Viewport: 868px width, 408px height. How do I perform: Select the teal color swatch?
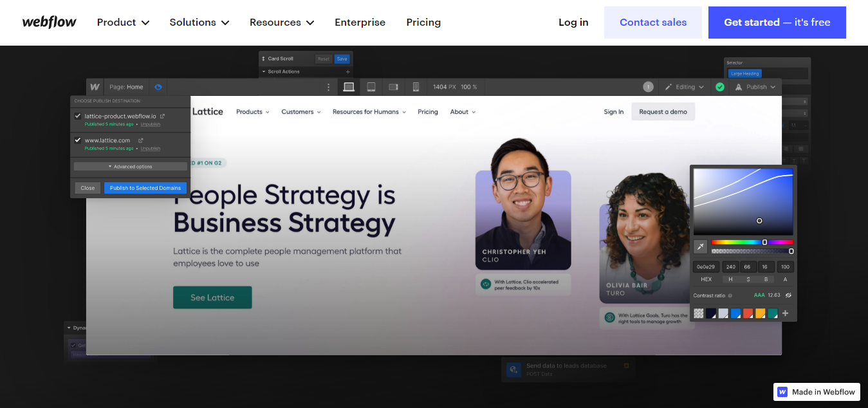click(x=773, y=313)
